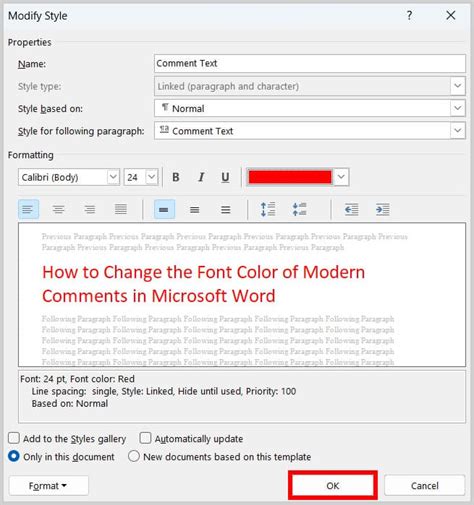Expand Style for following paragraph dropdown
The height and width of the screenshot is (505, 474).
tap(458, 130)
